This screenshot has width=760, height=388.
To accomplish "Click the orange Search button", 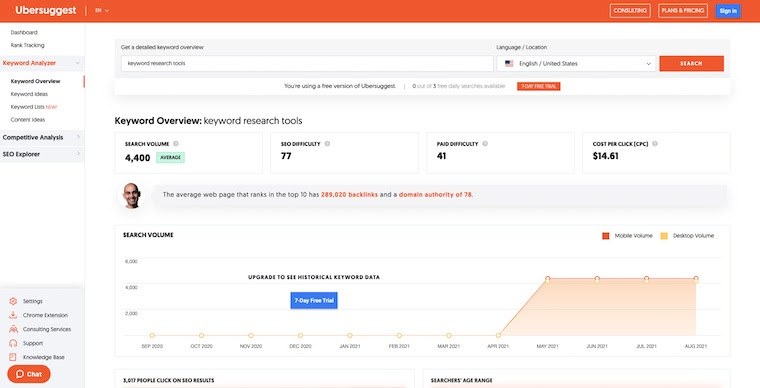I will 692,63.
